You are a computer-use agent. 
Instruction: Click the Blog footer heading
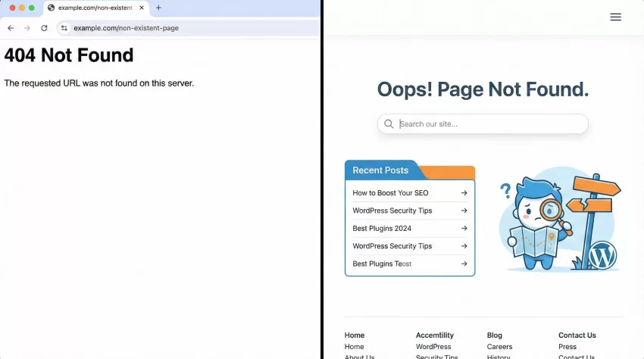[x=495, y=336]
